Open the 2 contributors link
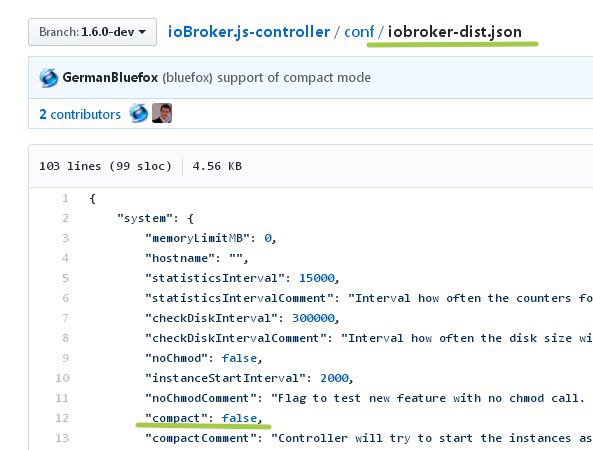Screen dimensions: 593x450 pyautogui.click(x=80, y=114)
